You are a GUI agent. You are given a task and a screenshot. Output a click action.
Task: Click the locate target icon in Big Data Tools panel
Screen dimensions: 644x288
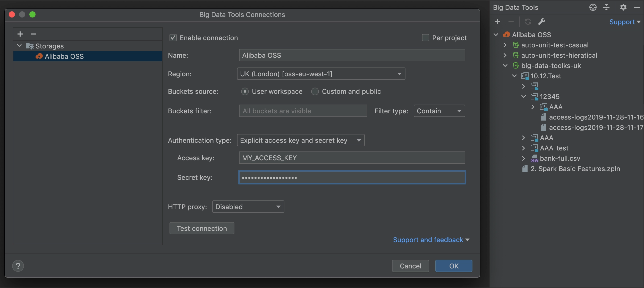pos(593,7)
